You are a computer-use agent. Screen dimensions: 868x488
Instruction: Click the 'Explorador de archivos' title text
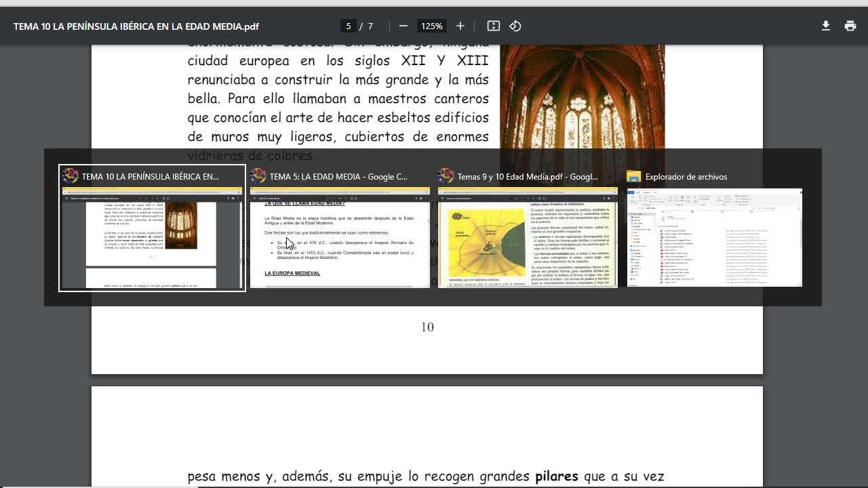point(686,177)
